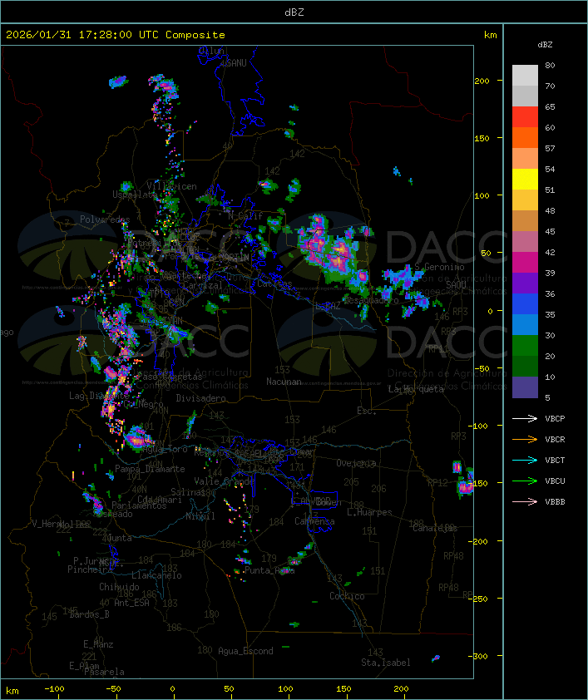Click the dBZ title at top

(294, 12)
